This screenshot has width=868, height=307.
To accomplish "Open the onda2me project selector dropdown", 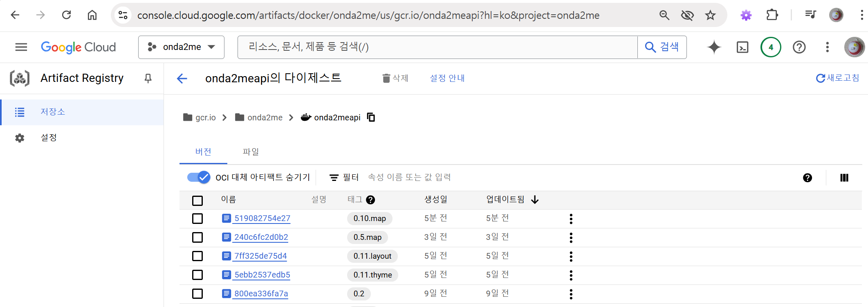I will pos(181,47).
